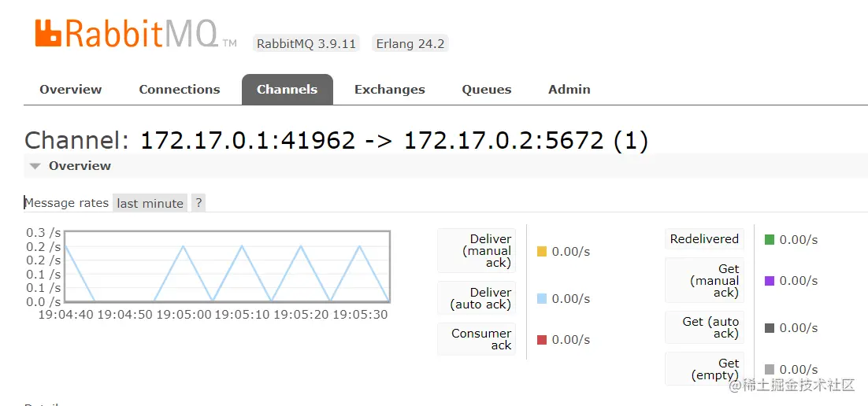The height and width of the screenshot is (406, 868).
Task: Click the red Consumer ack swatch
Action: click(x=542, y=340)
